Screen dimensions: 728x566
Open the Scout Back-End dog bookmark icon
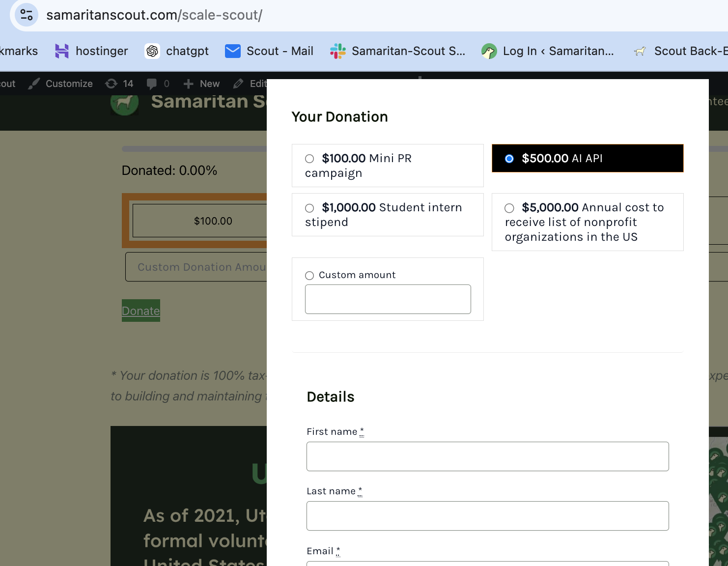[x=640, y=51]
